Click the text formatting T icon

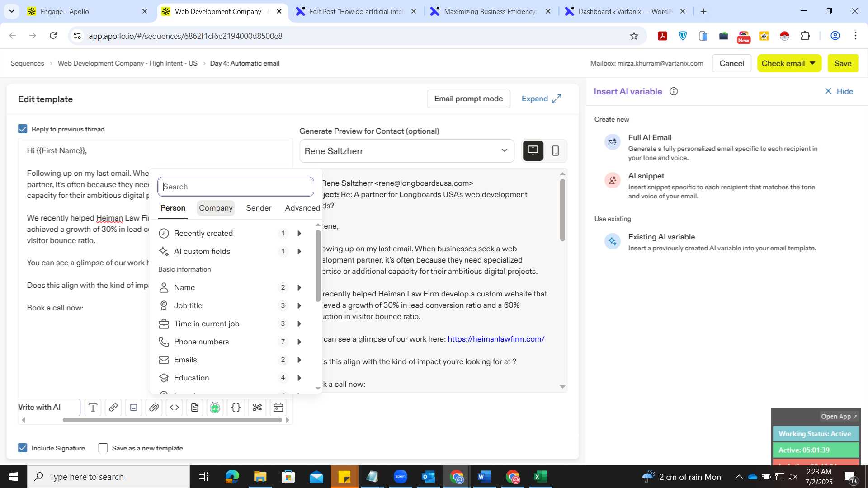point(93,408)
